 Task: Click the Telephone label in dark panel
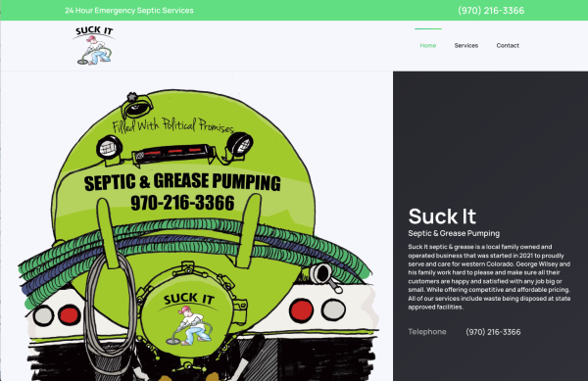coord(427,332)
